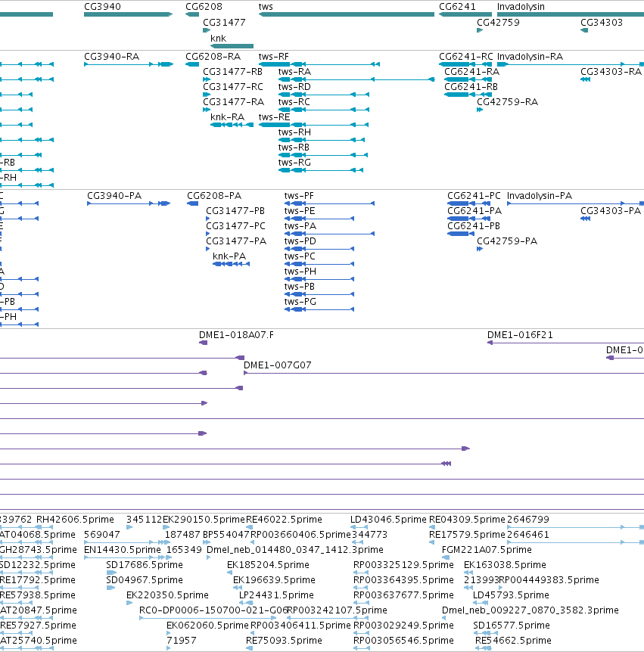Select the Invadolysin gene label
644x652 pixels.
click(x=521, y=7)
